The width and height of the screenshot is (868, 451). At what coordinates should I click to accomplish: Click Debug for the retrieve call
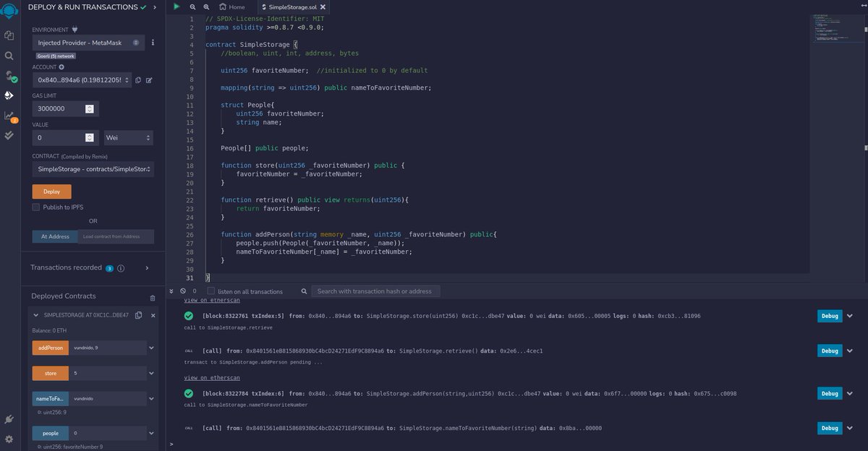click(x=830, y=351)
